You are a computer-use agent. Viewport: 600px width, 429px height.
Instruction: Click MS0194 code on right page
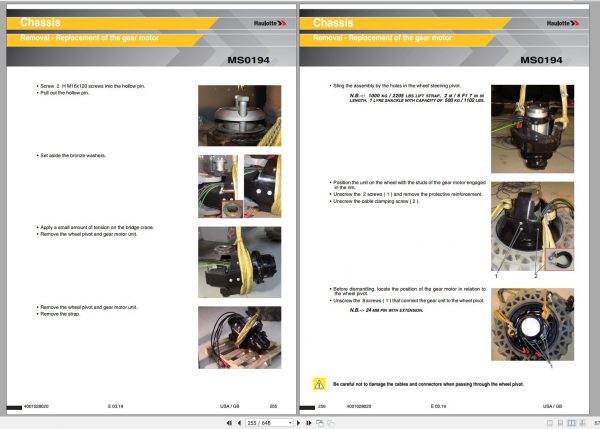[541, 60]
